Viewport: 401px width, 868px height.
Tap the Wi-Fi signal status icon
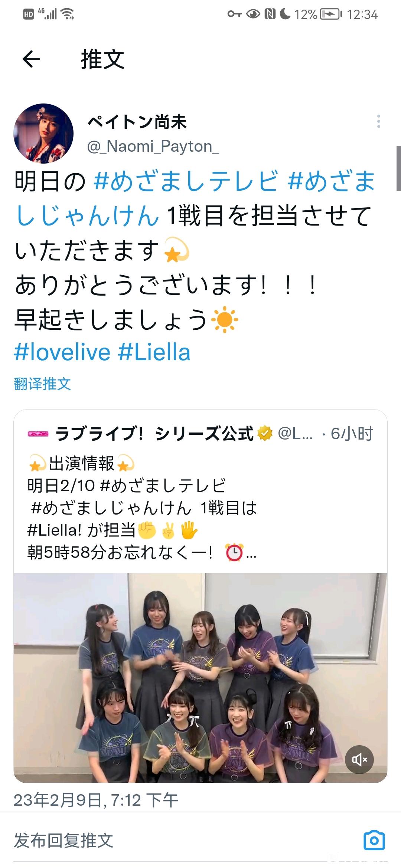click(68, 14)
